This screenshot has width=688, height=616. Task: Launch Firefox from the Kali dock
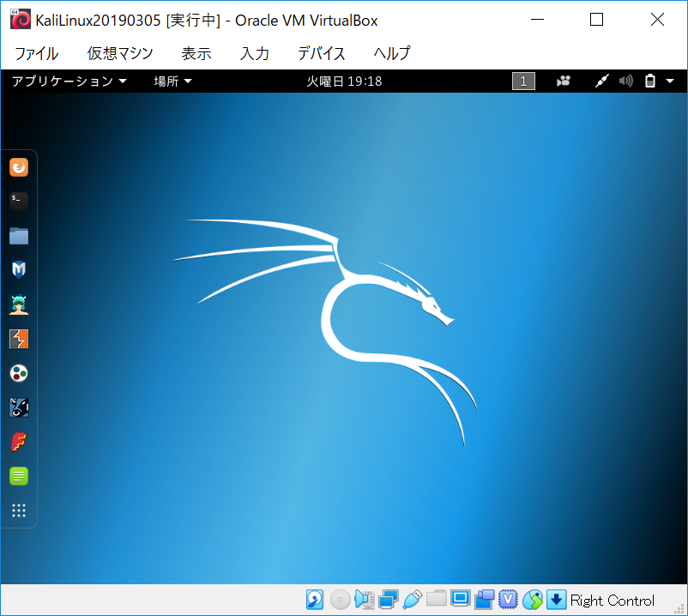[x=19, y=167]
